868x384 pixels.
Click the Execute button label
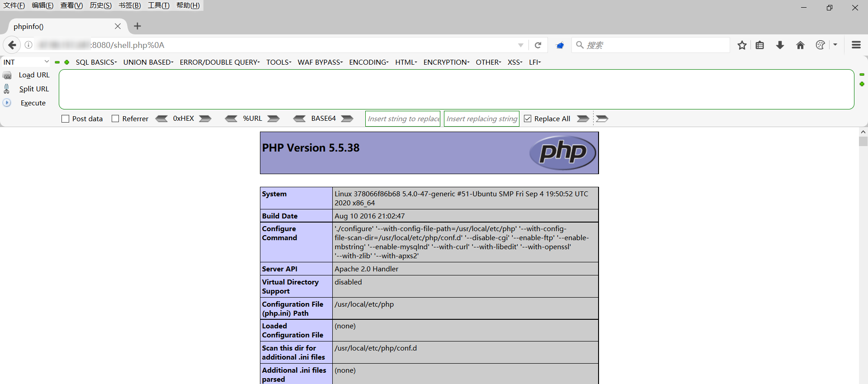click(x=33, y=103)
